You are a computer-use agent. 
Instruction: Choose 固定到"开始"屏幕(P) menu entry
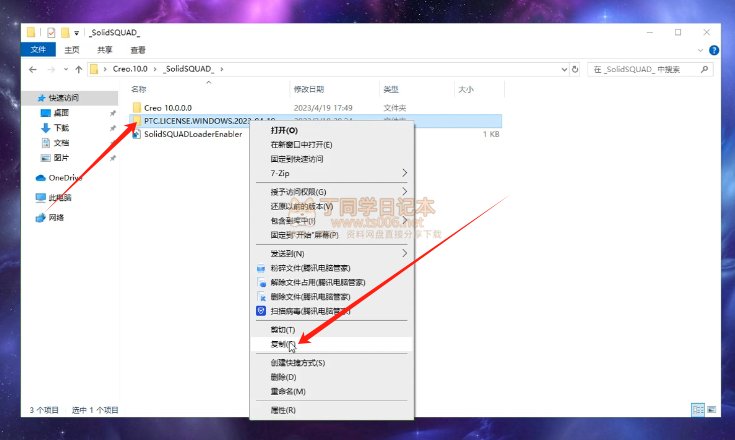(x=332, y=235)
